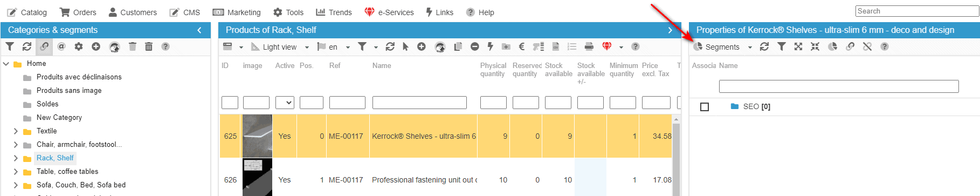Click the unlink icon in properties toolbar

(x=867, y=46)
